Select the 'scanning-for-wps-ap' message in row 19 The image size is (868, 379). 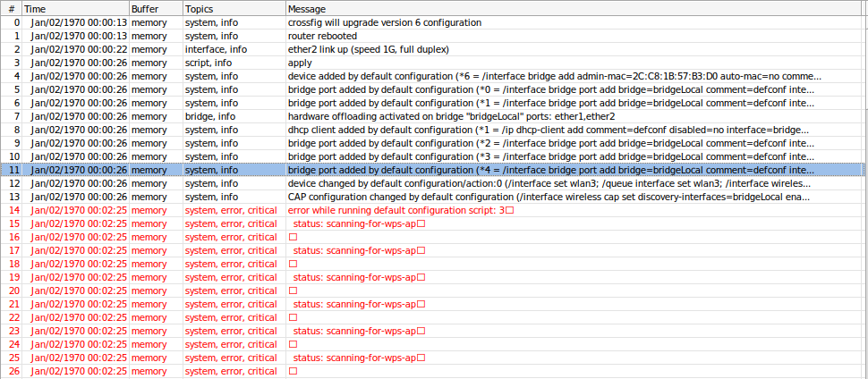359,277
